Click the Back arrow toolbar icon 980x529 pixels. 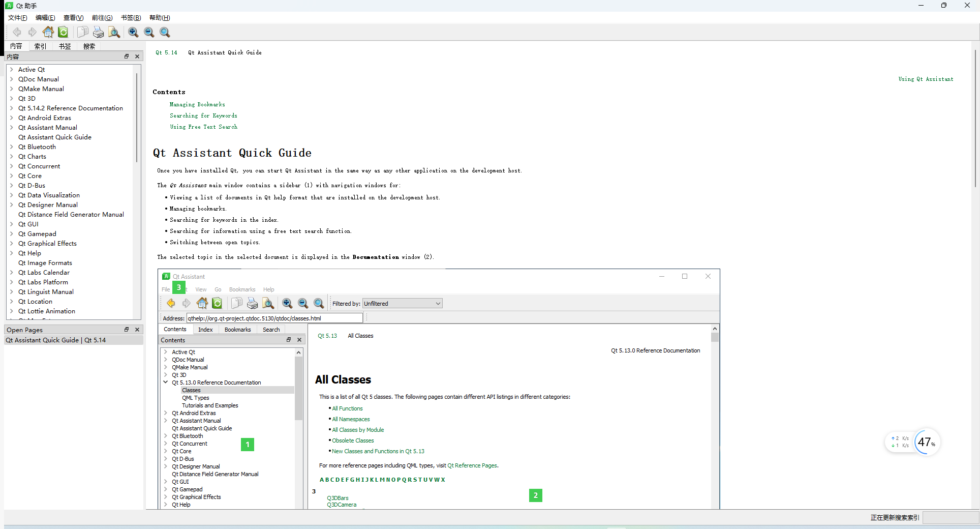point(17,32)
